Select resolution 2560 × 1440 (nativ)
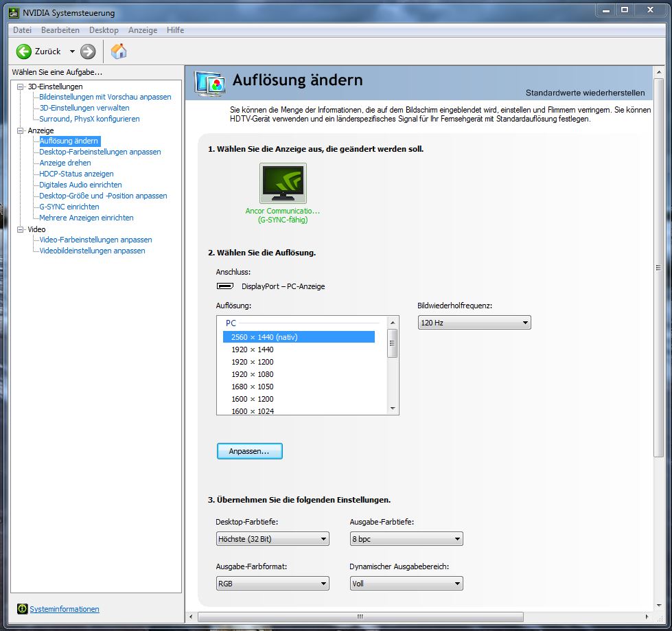Viewport: 672px width, 631px height. click(x=299, y=337)
